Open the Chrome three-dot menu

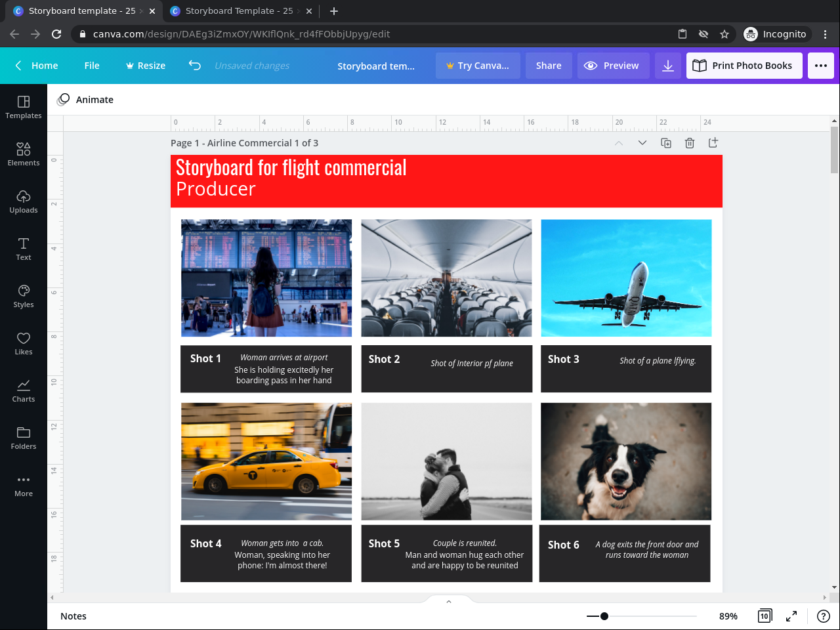coord(826,34)
